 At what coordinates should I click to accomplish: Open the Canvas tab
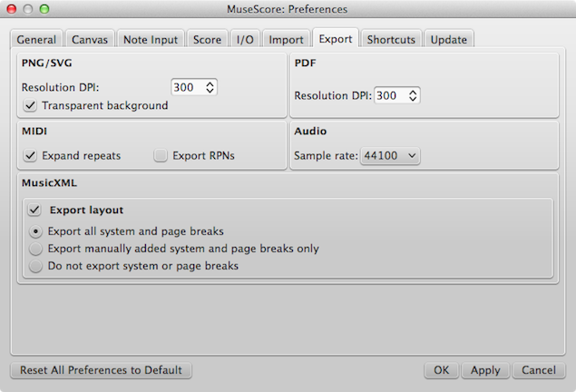(x=90, y=39)
